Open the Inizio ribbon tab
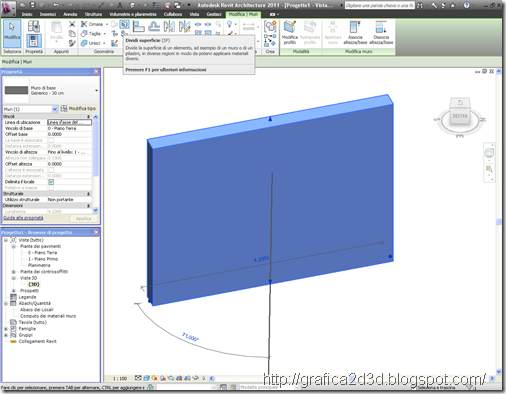 [27, 14]
